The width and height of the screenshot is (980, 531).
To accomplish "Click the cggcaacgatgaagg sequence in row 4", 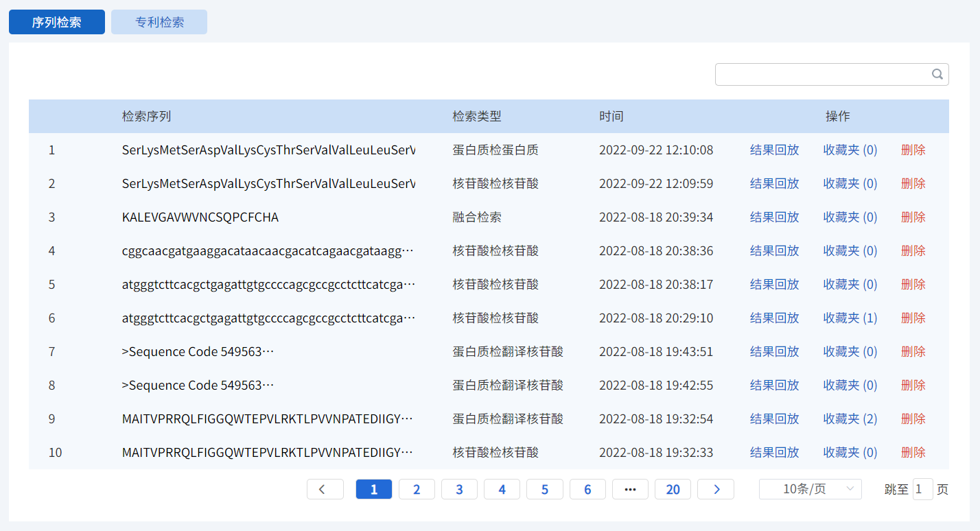I will 268,250.
